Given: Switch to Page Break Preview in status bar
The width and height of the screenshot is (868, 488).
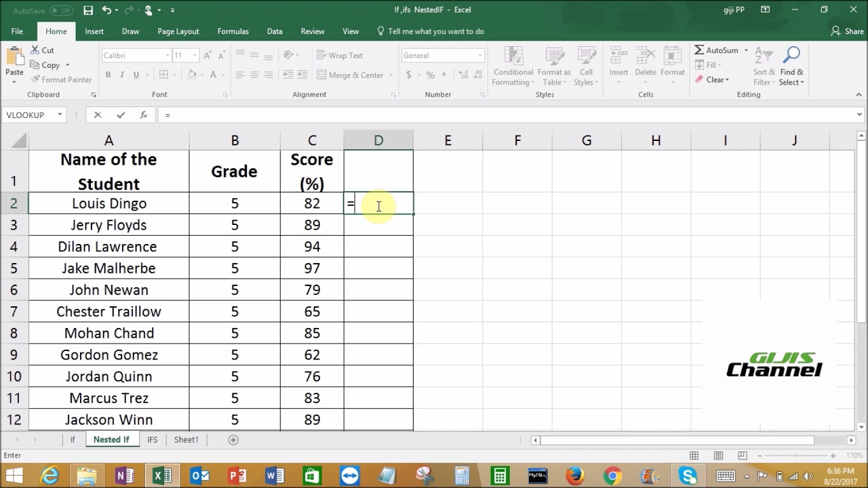Looking at the screenshot, I should [743, 455].
